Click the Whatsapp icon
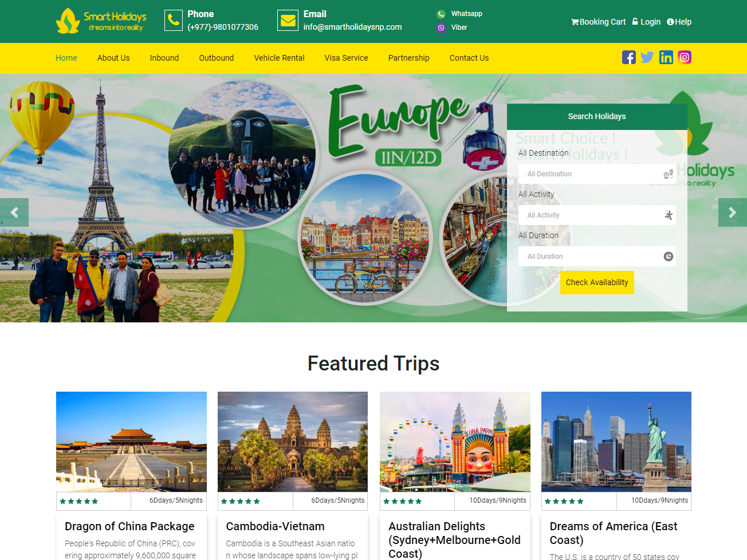The width and height of the screenshot is (747, 560). [441, 14]
